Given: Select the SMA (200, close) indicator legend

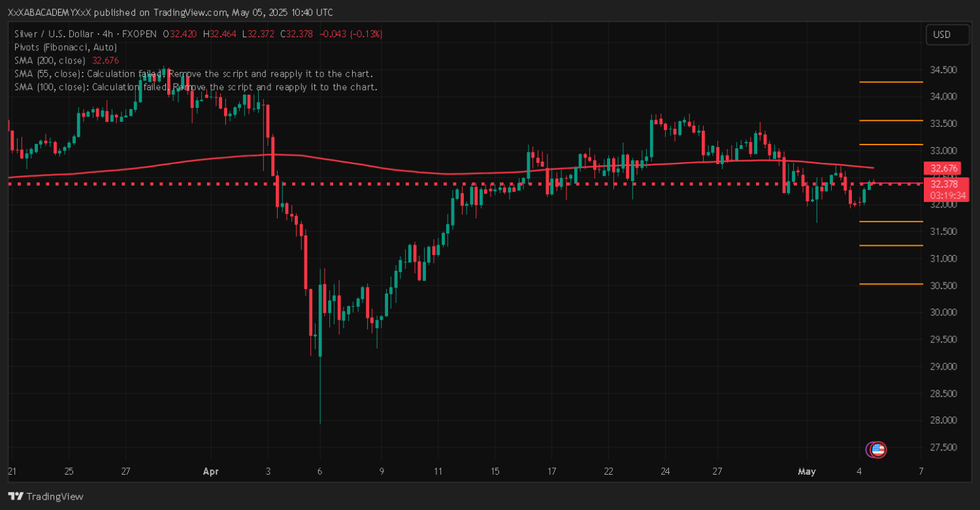Looking at the screenshot, I should 50,60.
